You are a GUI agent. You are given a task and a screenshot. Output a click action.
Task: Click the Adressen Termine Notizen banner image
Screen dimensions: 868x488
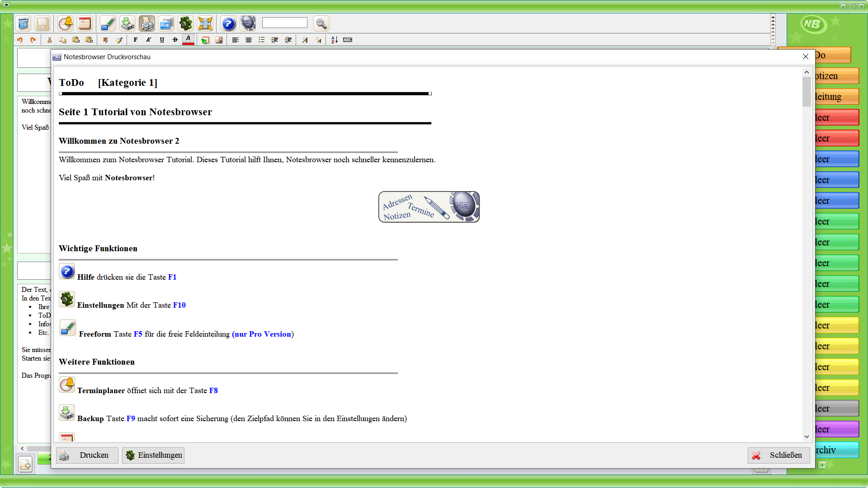tap(429, 206)
